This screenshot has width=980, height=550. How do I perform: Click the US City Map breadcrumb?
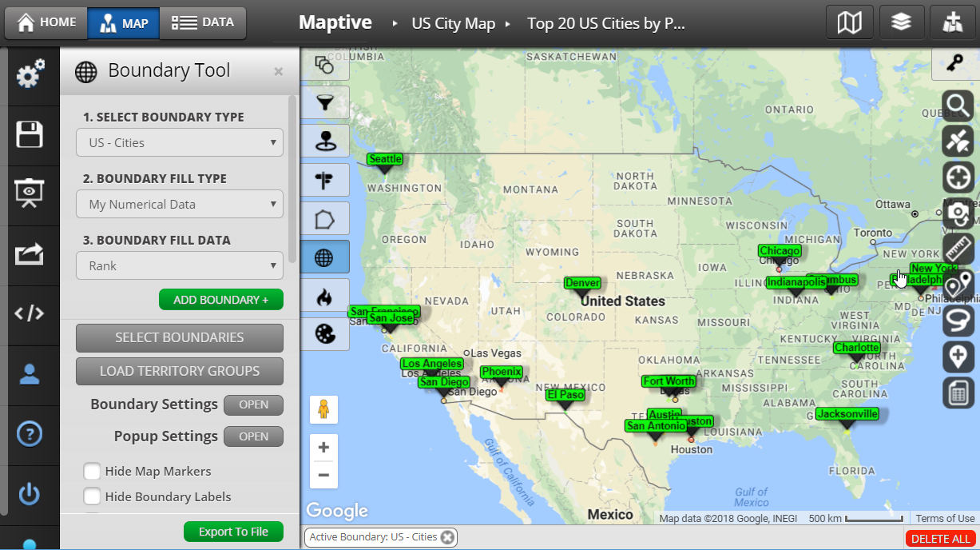pos(454,23)
